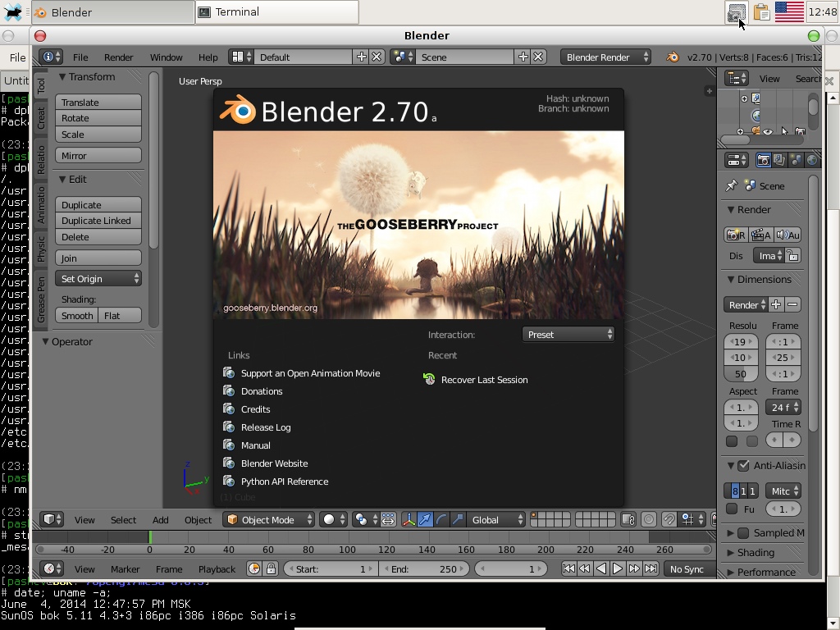840x630 pixels.
Task: Remove render dimensions preset
Action: [793, 304]
